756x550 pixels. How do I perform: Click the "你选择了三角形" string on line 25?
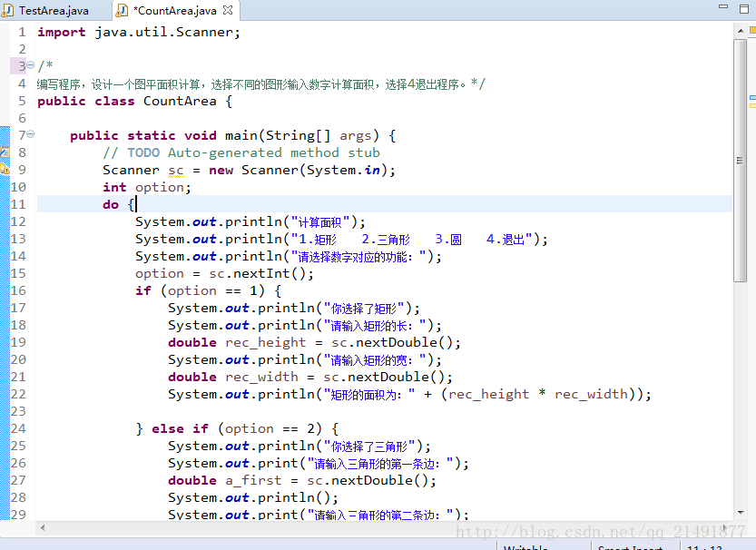(x=369, y=447)
